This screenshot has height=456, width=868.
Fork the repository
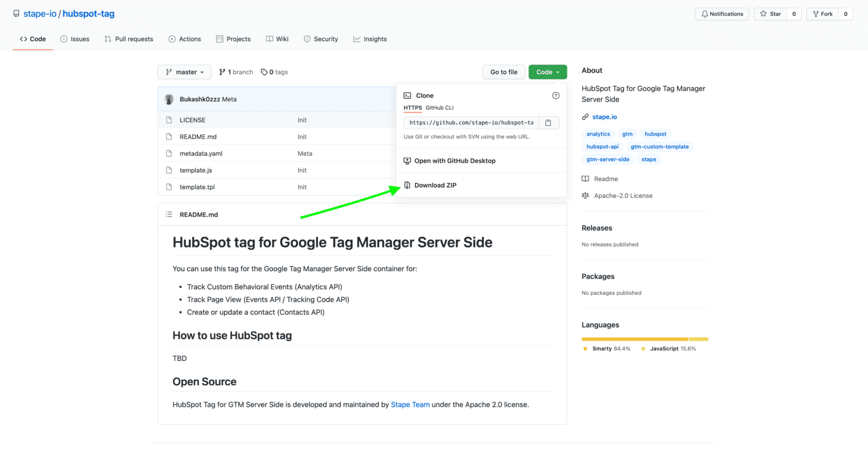(823, 14)
